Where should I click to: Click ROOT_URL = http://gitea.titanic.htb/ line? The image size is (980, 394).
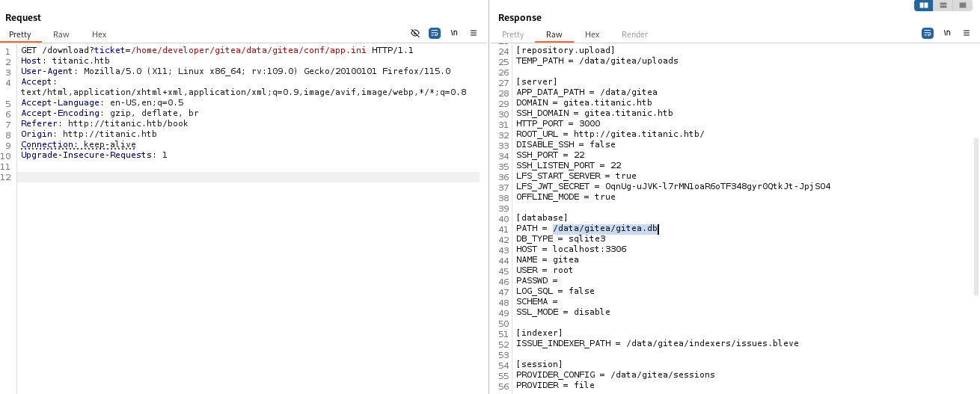pos(610,134)
